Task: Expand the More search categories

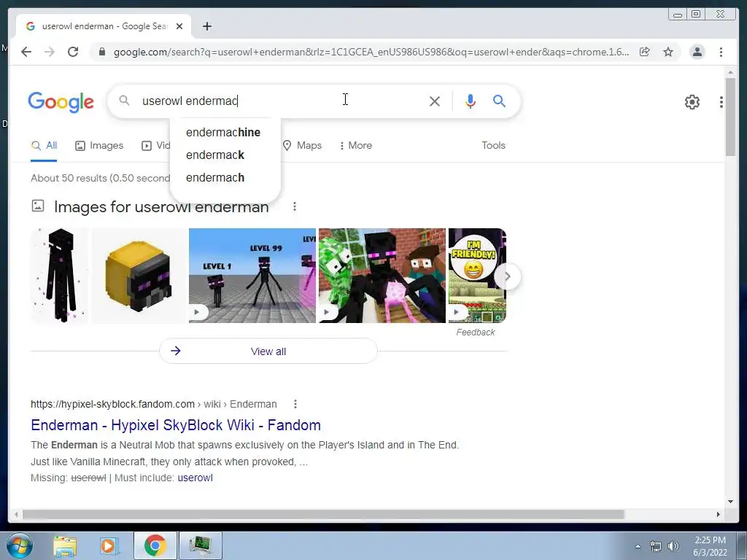Action: pyautogui.click(x=355, y=146)
